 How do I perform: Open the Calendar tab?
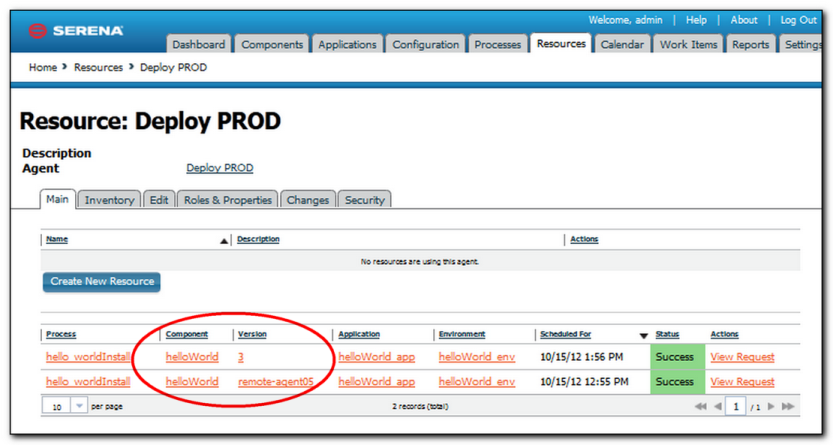[x=622, y=45]
